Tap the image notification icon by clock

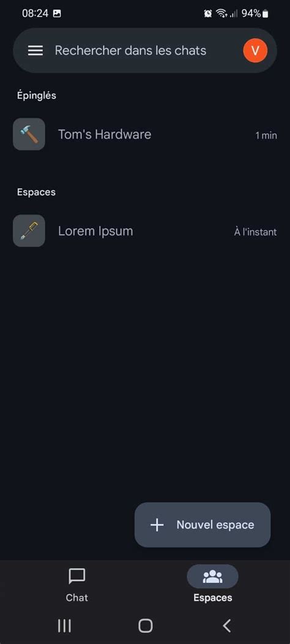(x=57, y=13)
